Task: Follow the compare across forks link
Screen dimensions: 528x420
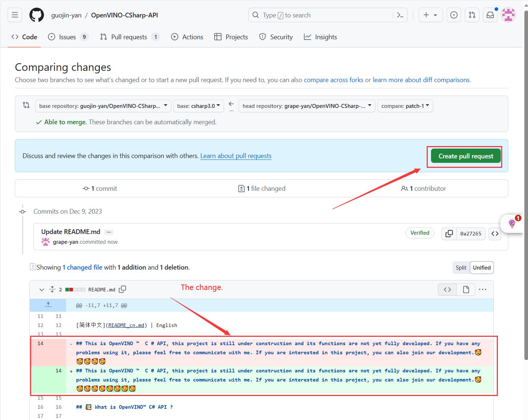Action: coord(334,80)
